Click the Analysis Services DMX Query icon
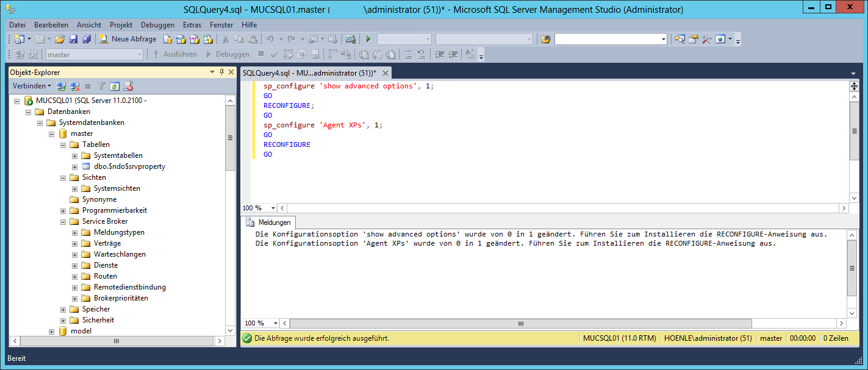 (195, 39)
